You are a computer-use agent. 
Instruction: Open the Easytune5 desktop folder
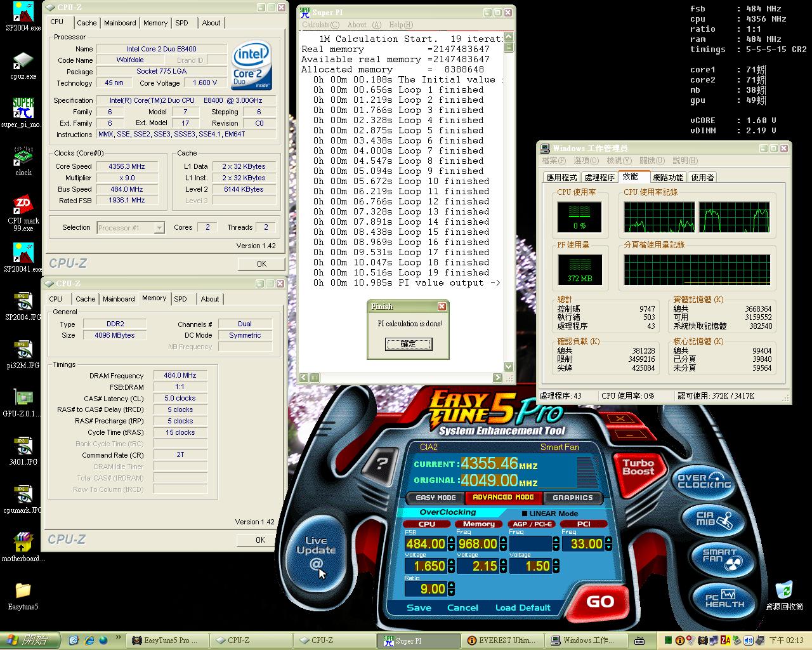(x=23, y=595)
